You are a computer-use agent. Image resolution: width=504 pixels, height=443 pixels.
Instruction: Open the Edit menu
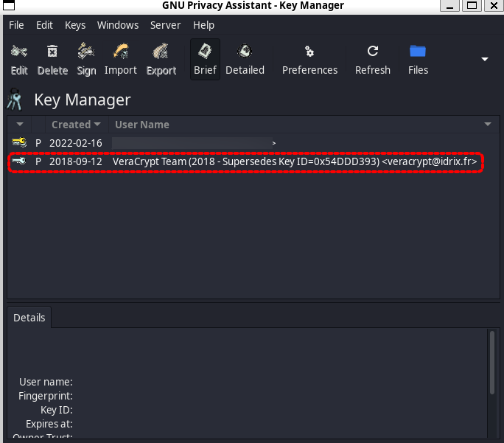44,25
